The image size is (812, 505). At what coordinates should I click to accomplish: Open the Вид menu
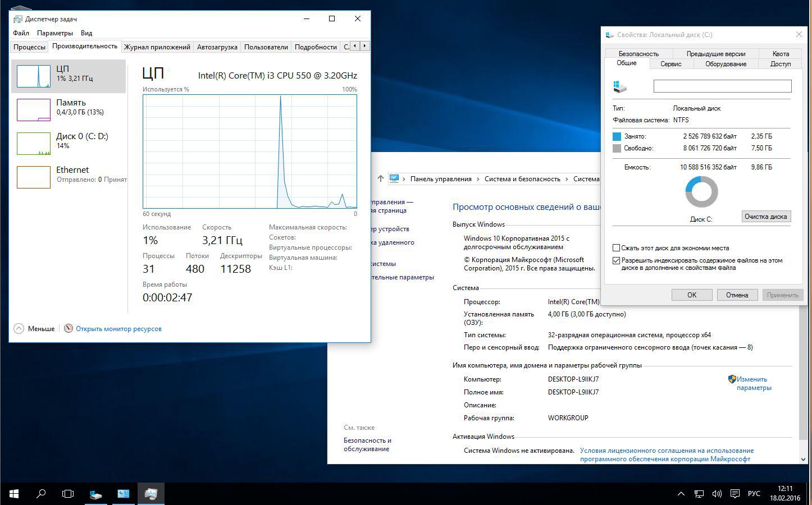(86, 33)
